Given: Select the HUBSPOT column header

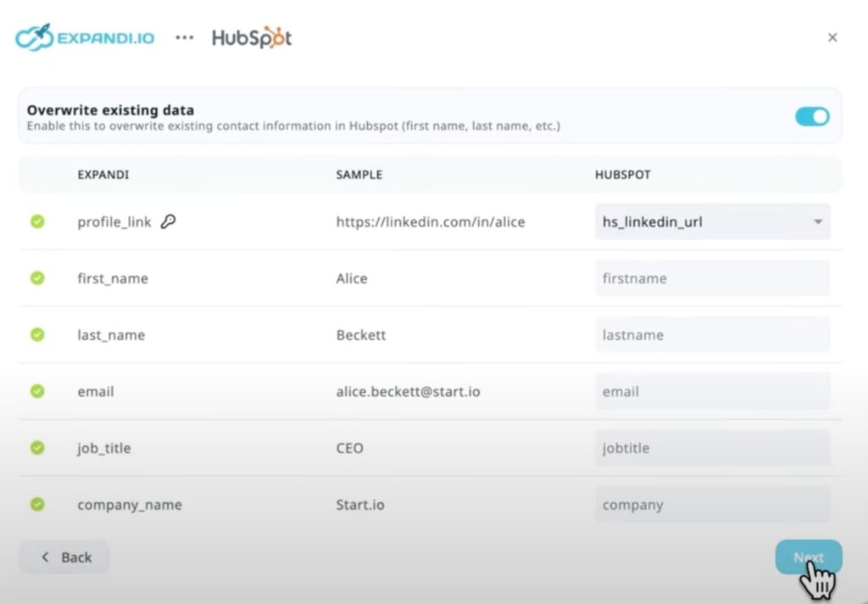Looking at the screenshot, I should [x=623, y=175].
